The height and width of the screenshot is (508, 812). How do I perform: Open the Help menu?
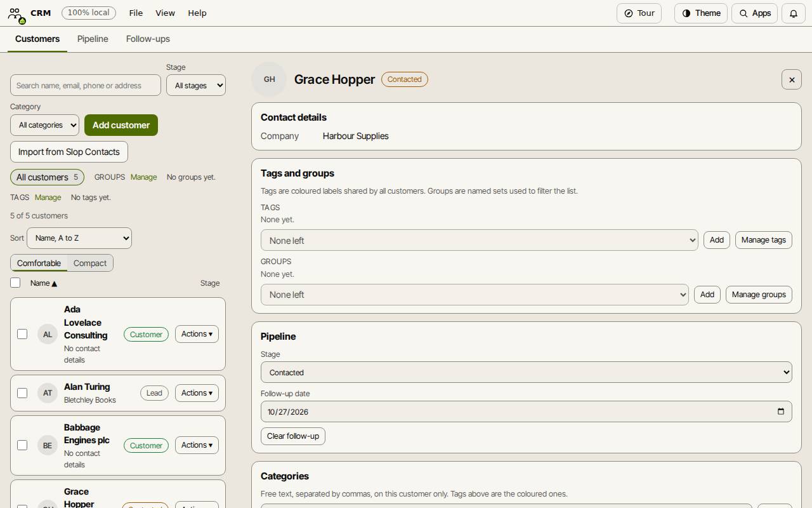point(197,13)
